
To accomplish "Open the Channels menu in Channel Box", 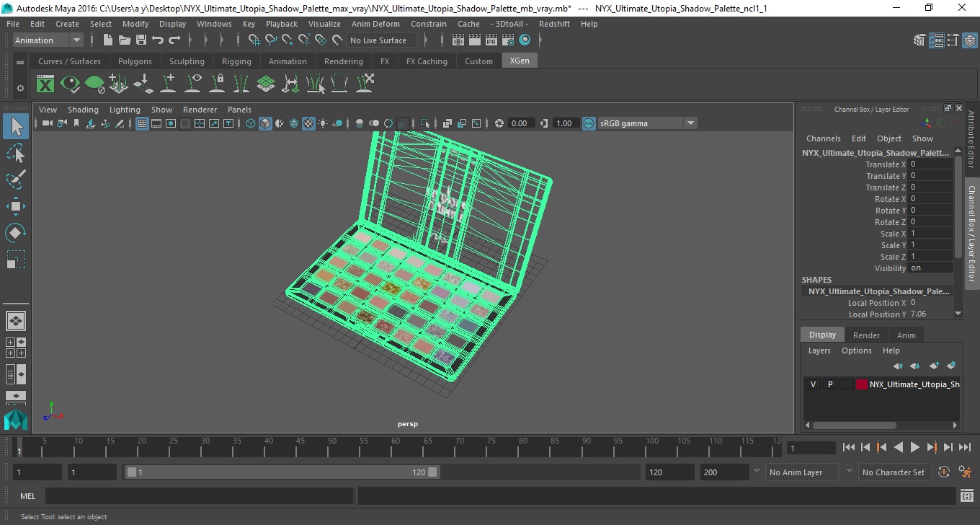I will coord(823,138).
